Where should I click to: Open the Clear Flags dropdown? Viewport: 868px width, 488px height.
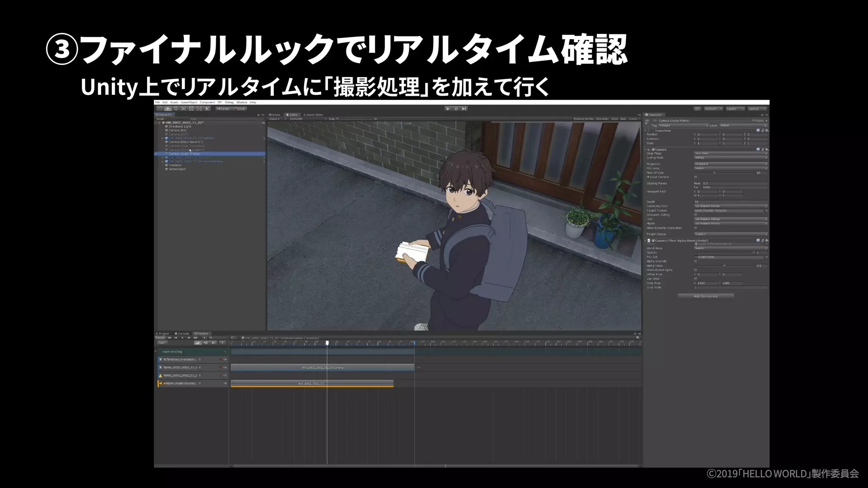tap(731, 153)
